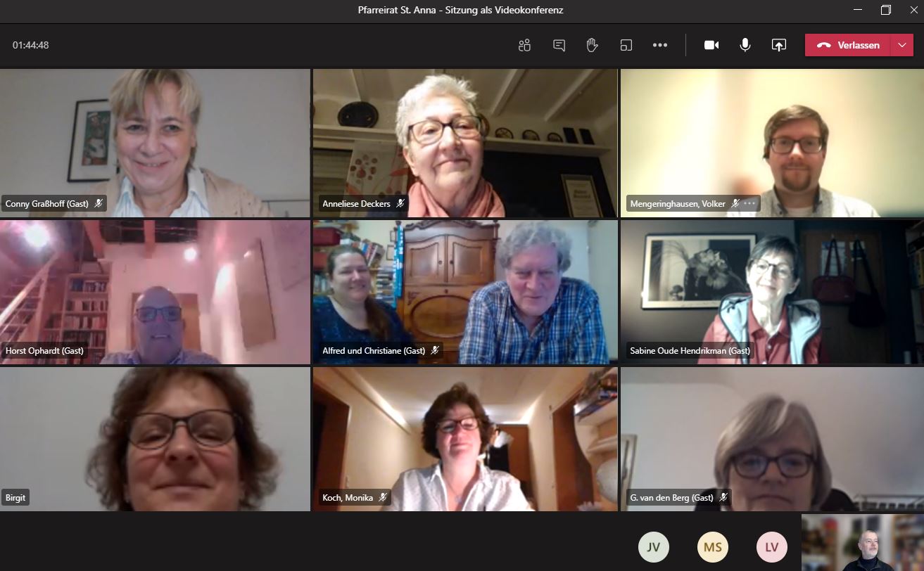Select Sabine Oude Hendrikman video tile
Screen dimensions: 924x571
[772, 292]
